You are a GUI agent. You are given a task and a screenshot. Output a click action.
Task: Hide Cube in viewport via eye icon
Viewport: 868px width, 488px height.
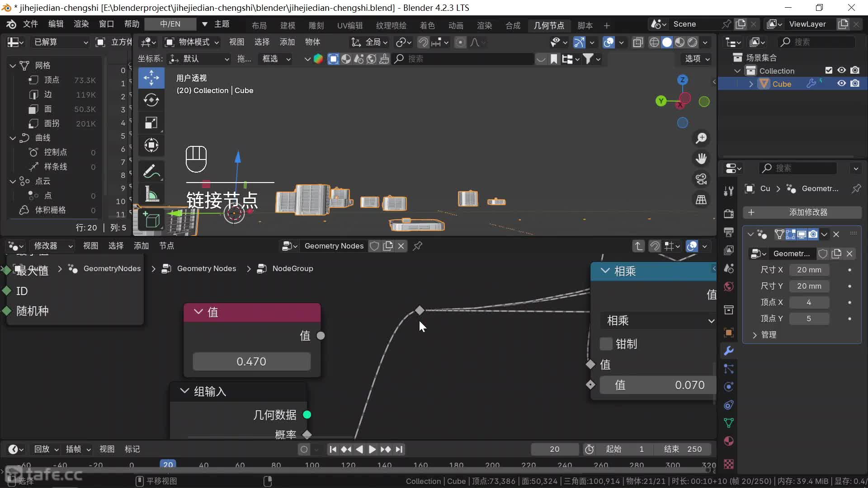tap(841, 84)
